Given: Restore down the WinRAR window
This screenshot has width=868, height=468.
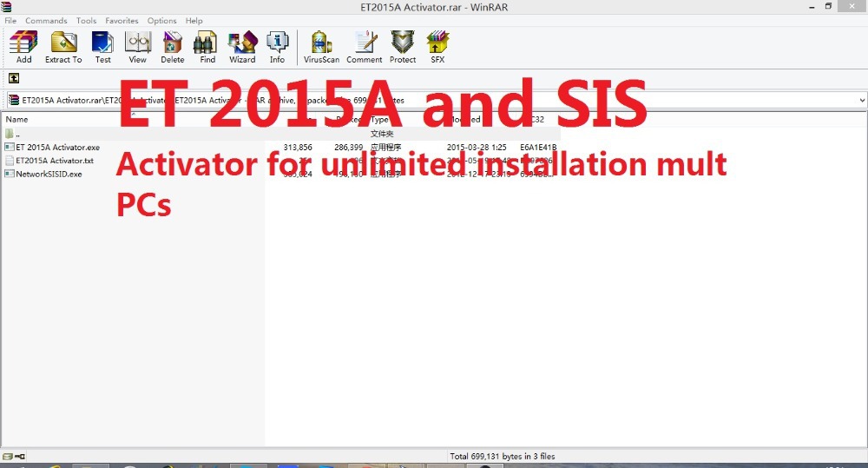Looking at the screenshot, I should pyautogui.click(x=829, y=6).
